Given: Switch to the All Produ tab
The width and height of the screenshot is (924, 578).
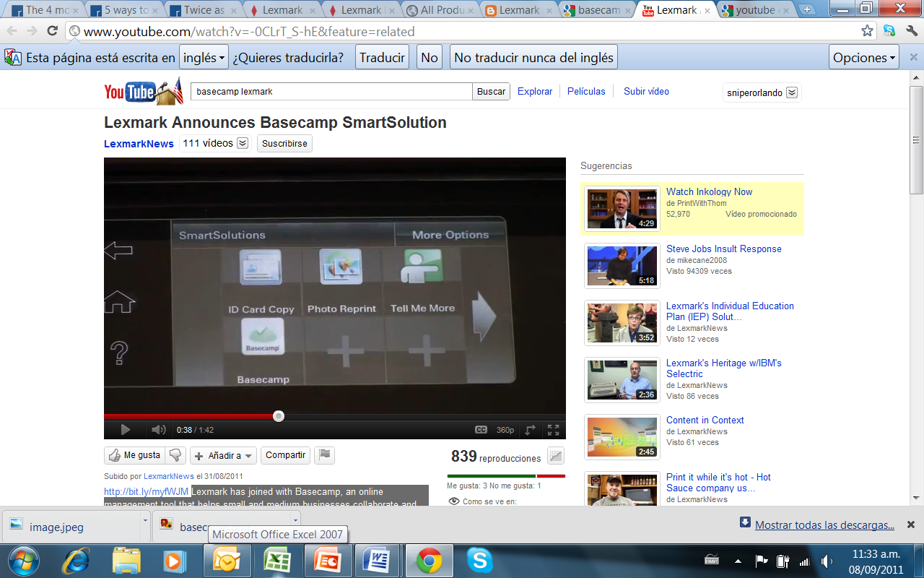Looking at the screenshot, I should click(x=441, y=10).
